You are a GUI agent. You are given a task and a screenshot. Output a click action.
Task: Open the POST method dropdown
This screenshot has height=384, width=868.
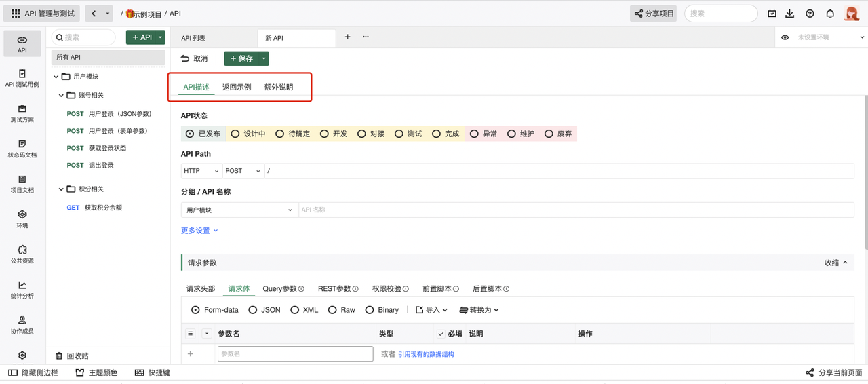(243, 171)
